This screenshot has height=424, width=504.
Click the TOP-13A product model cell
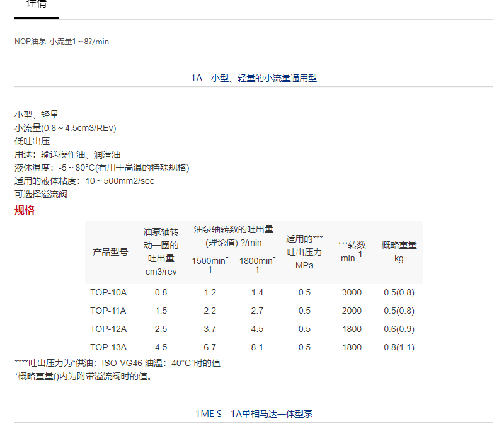click(108, 347)
